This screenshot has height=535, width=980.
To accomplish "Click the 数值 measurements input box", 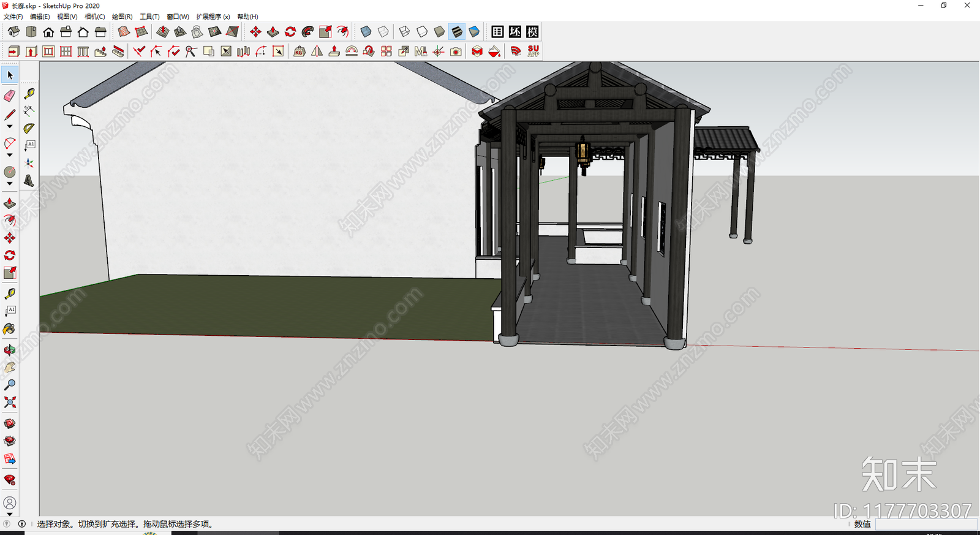I will coord(925,524).
